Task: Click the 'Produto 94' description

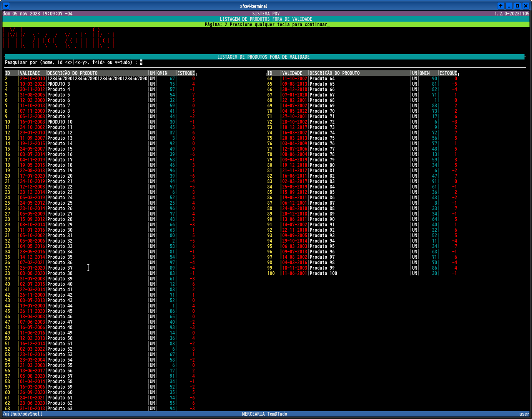Action: (322, 241)
